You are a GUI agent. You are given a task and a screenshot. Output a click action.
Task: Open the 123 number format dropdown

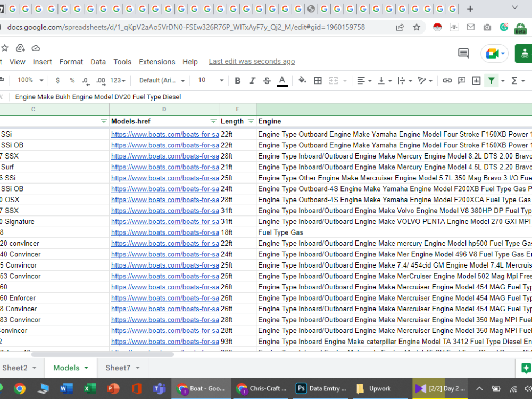[118, 80]
